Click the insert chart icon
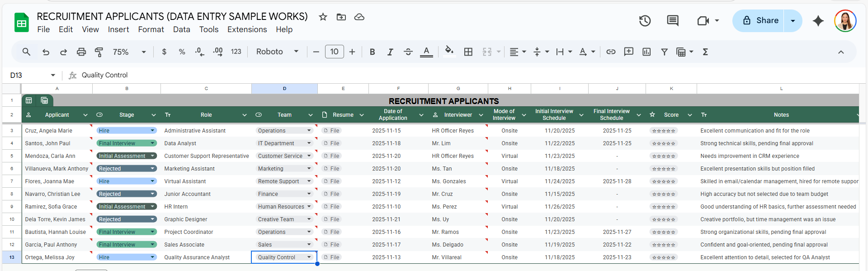Image resolution: width=868 pixels, height=271 pixels. (x=646, y=52)
